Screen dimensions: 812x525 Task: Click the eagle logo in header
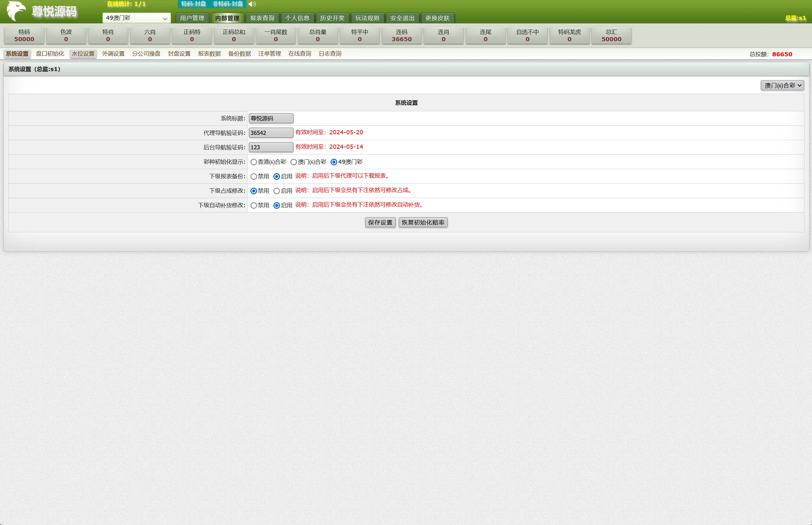(x=16, y=11)
